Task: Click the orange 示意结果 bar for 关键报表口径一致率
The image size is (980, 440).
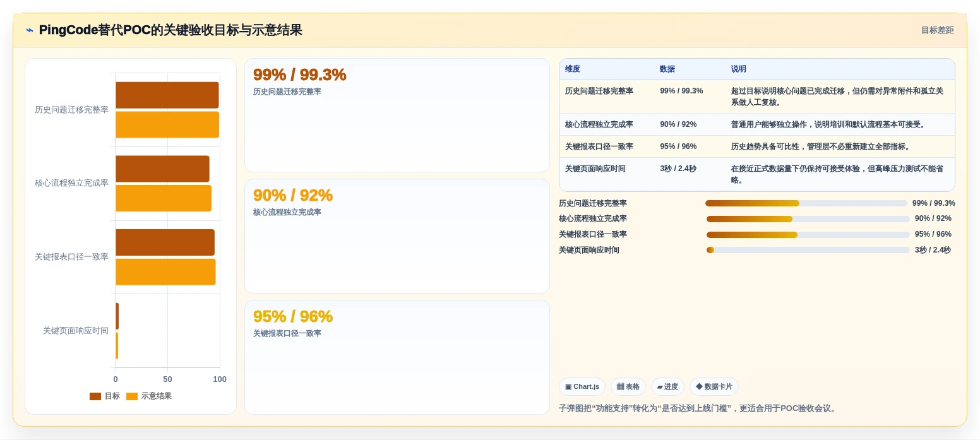Action: (x=165, y=272)
